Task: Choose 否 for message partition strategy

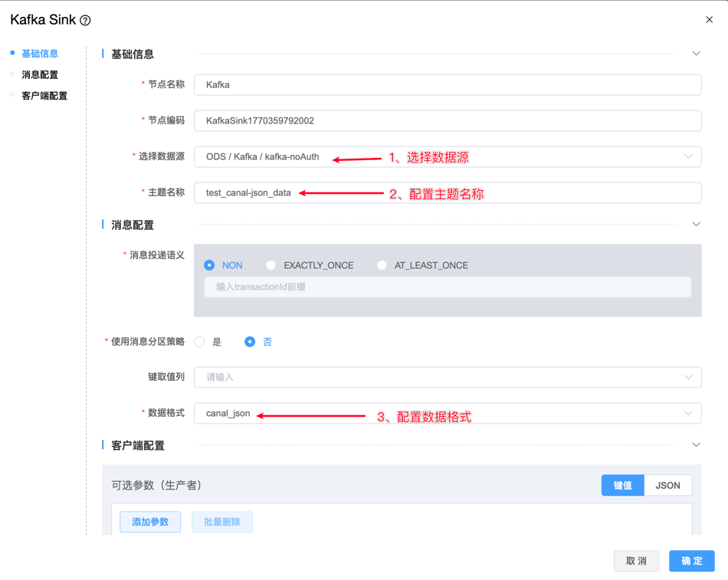Action: [x=250, y=342]
